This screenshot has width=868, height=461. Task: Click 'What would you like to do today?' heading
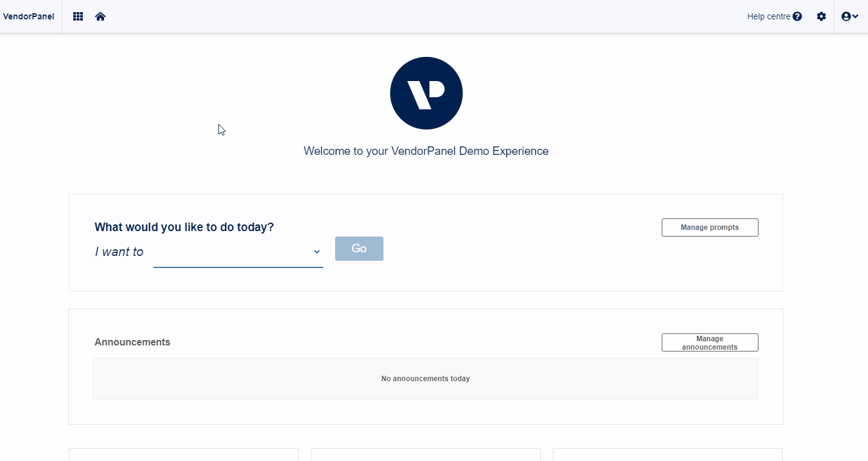click(x=184, y=227)
